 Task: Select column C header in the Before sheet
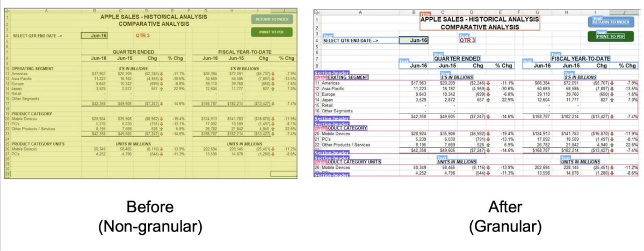(x=120, y=11)
